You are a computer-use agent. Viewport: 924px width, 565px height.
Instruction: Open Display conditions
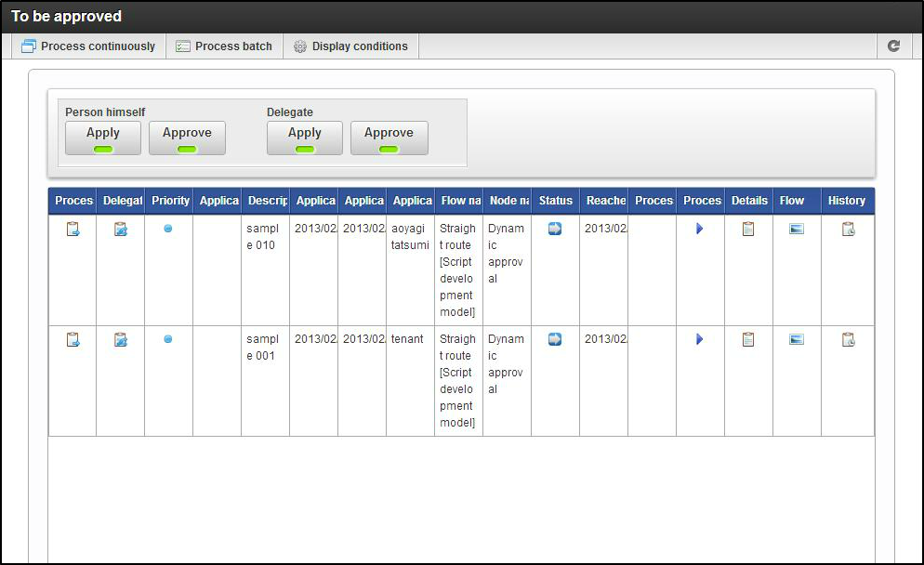[350, 45]
